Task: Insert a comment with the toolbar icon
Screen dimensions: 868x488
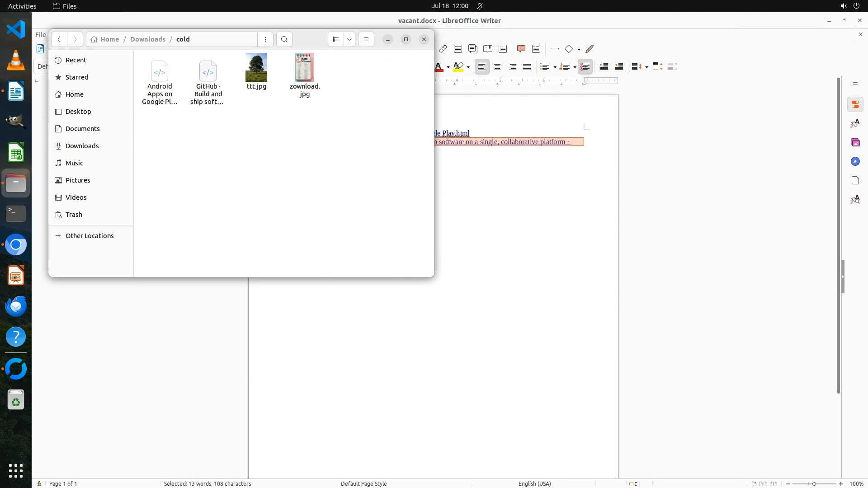Action: click(x=521, y=49)
